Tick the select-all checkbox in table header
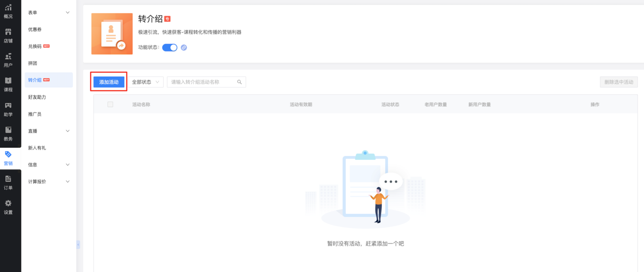 (110, 104)
